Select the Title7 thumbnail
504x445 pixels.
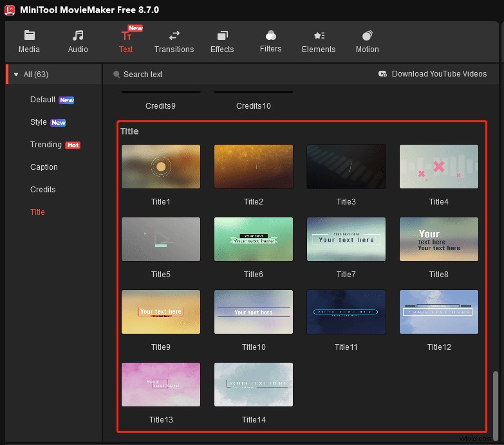coord(346,239)
